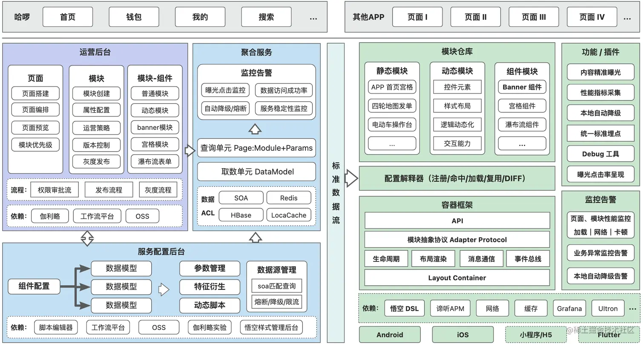Click the 特征衍生 box
Screen dimensions: 644x344
click(x=210, y=287)
